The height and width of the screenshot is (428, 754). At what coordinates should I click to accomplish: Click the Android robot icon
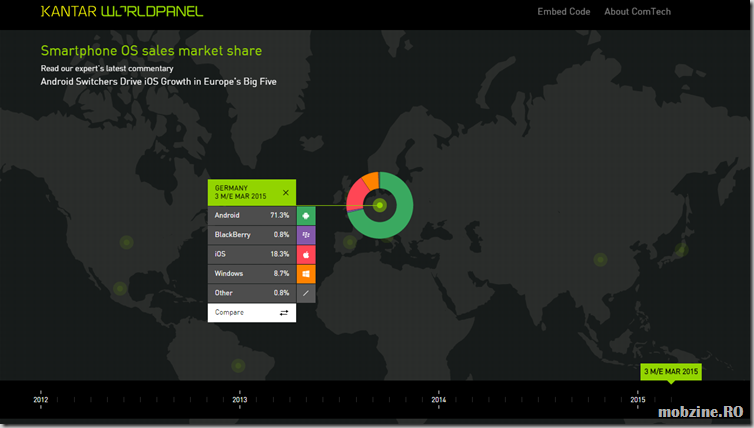click(x=306, y=216)
